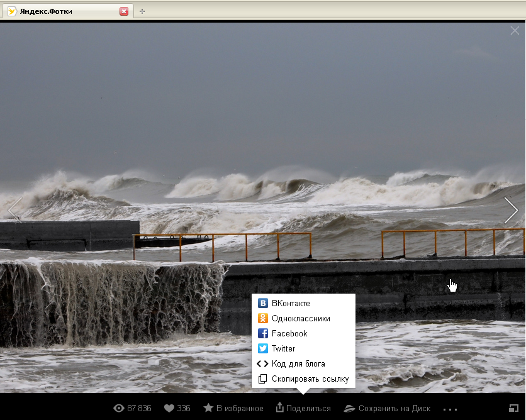
Task: Click the eye views counter icon
Action: pyautogui.click(x=118, y=408)
